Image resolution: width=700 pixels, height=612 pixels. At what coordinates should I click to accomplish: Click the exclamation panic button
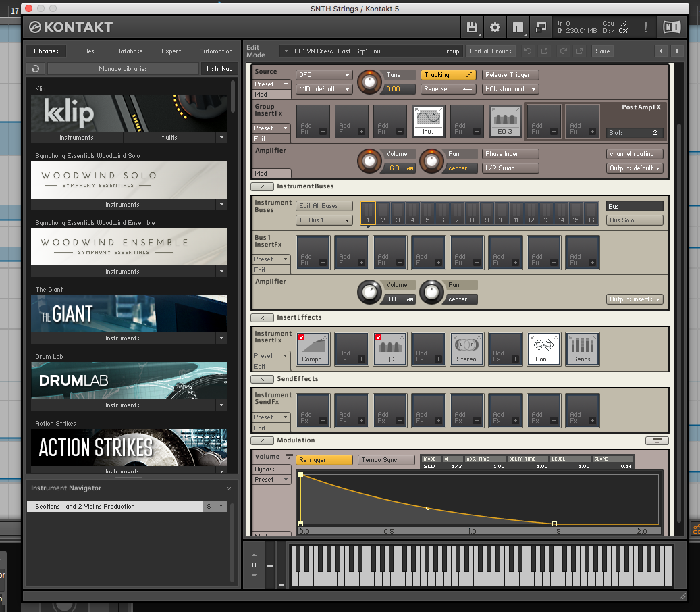(x=645, y=28)
